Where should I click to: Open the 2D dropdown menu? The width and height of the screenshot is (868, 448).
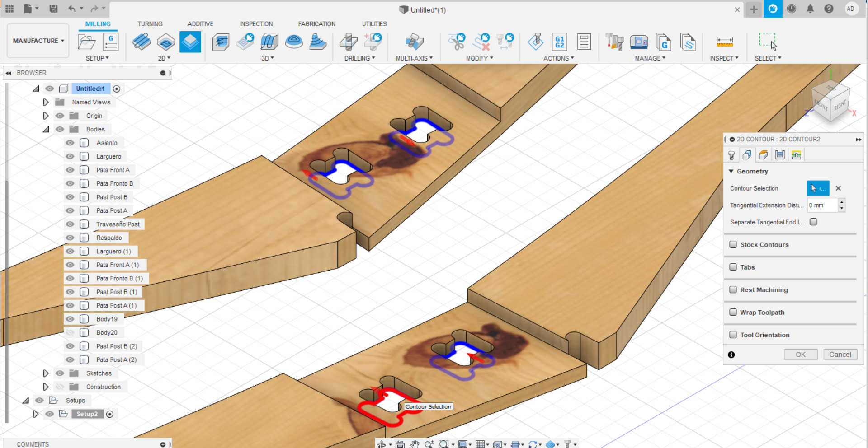coord(164,58)
